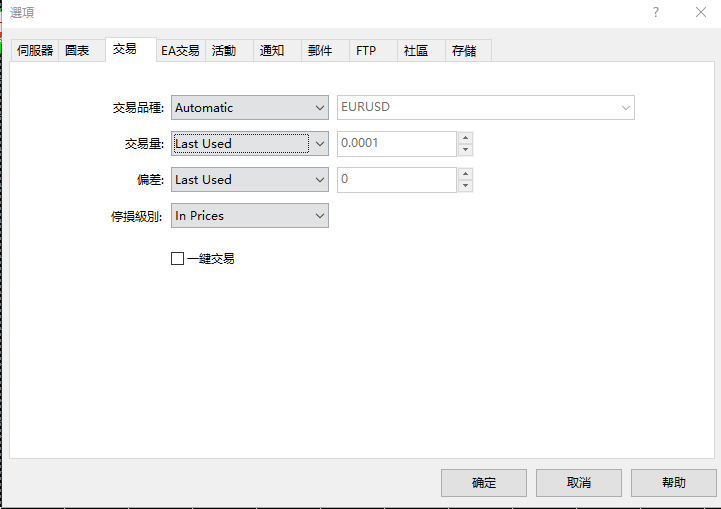Open the EA交易 tab
Image resolution: width=721 pixels, height=509 pixels.
(x=180, y=51)
